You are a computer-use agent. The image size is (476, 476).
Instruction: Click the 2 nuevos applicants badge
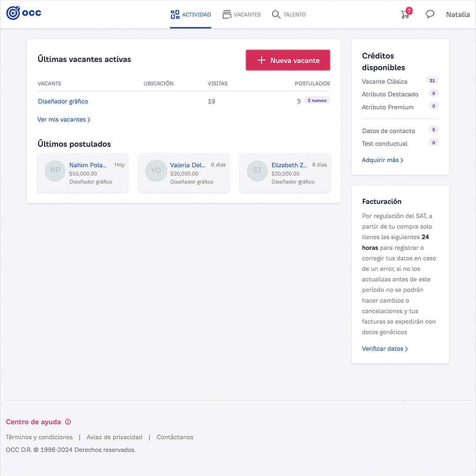coord(317,100)
